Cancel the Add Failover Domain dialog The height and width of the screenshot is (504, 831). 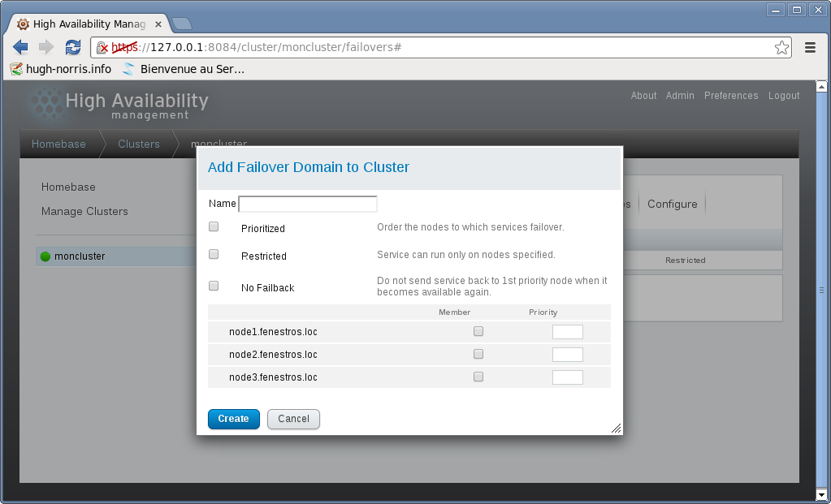point(293,419)
